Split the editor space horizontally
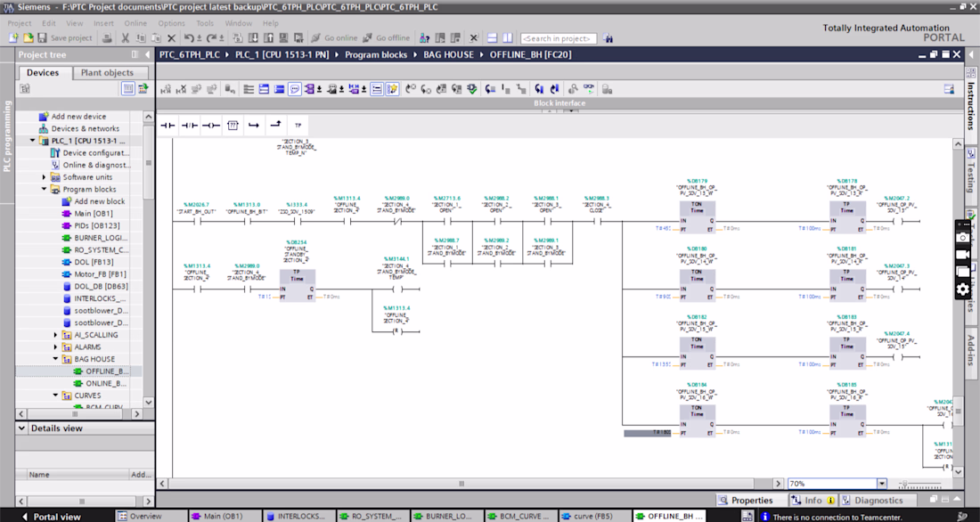The image size is (980, 522). click(x=492, y=38)
